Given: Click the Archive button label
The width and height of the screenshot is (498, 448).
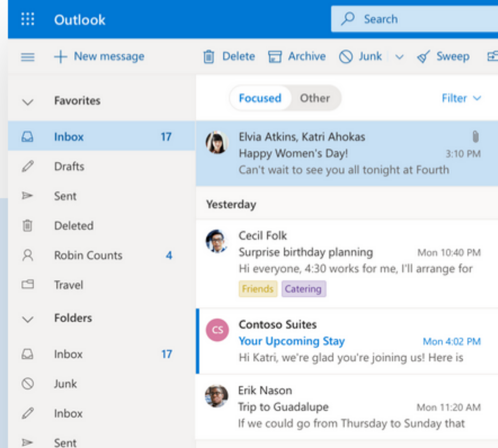Looking at the screenshot, I should [307, 57].
